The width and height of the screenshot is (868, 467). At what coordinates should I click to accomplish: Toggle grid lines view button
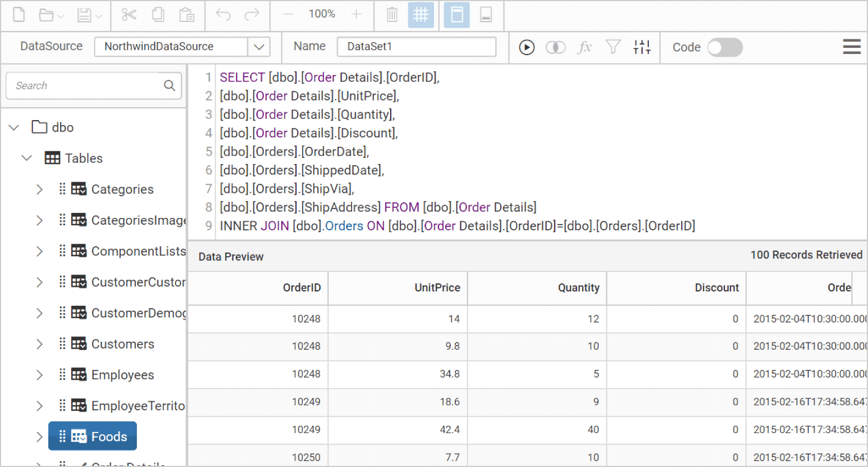(421, 15)
